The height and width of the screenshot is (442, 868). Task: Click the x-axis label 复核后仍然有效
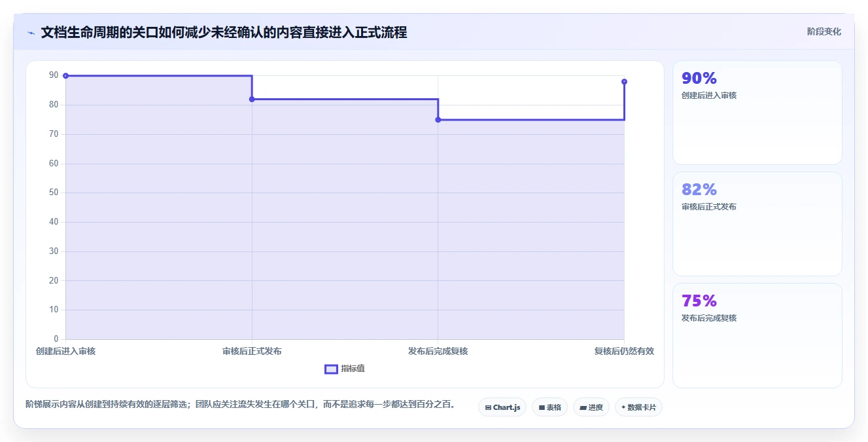[624, 351]
